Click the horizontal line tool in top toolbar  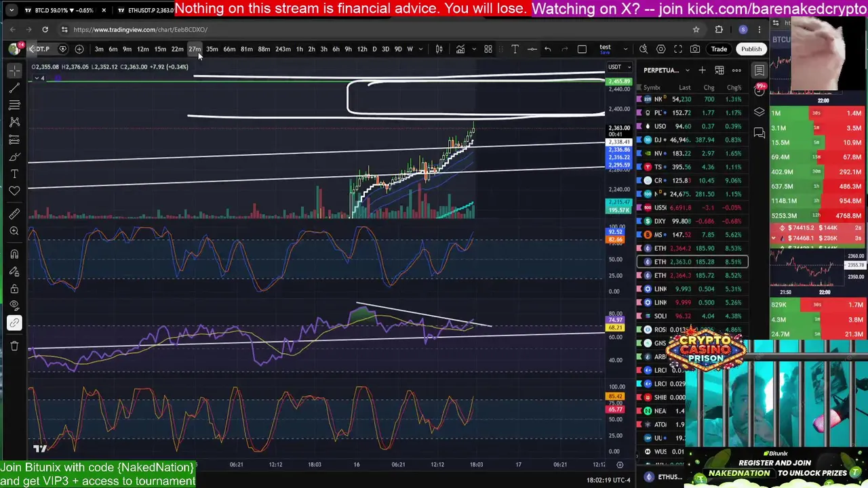click(x=532, y=49)
